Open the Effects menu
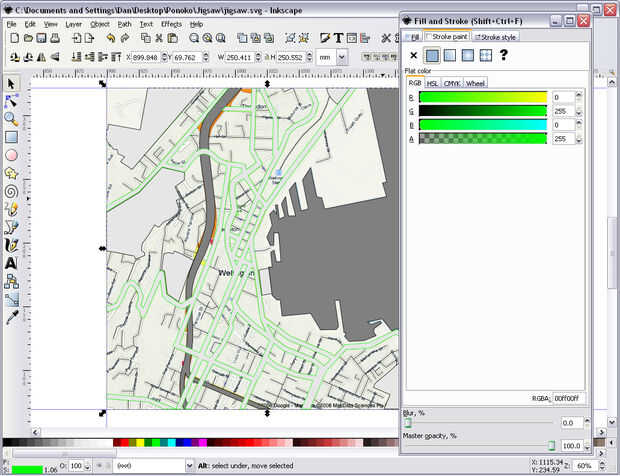The width and height of the screenshot is (620, 476). coord(171,23)
